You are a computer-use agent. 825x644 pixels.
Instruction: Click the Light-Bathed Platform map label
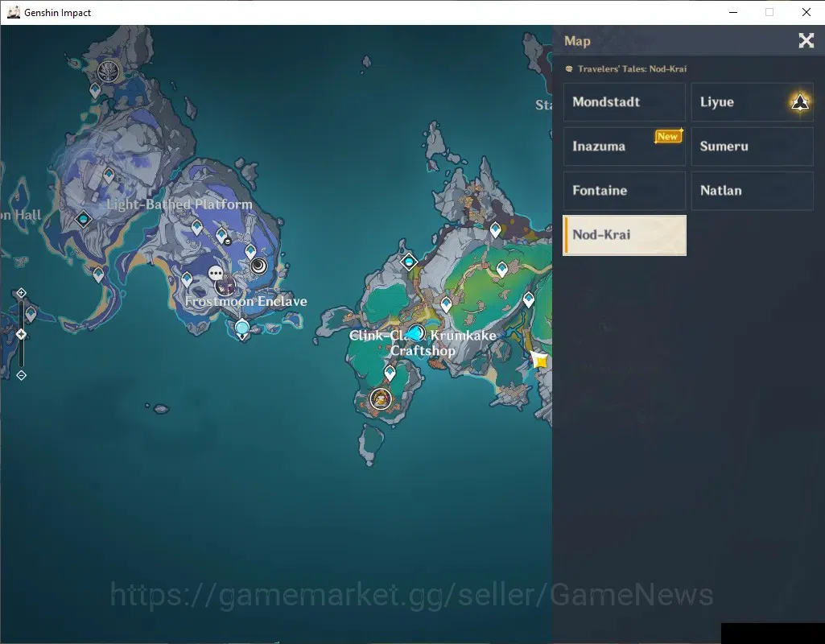click(x=179, y=204)
